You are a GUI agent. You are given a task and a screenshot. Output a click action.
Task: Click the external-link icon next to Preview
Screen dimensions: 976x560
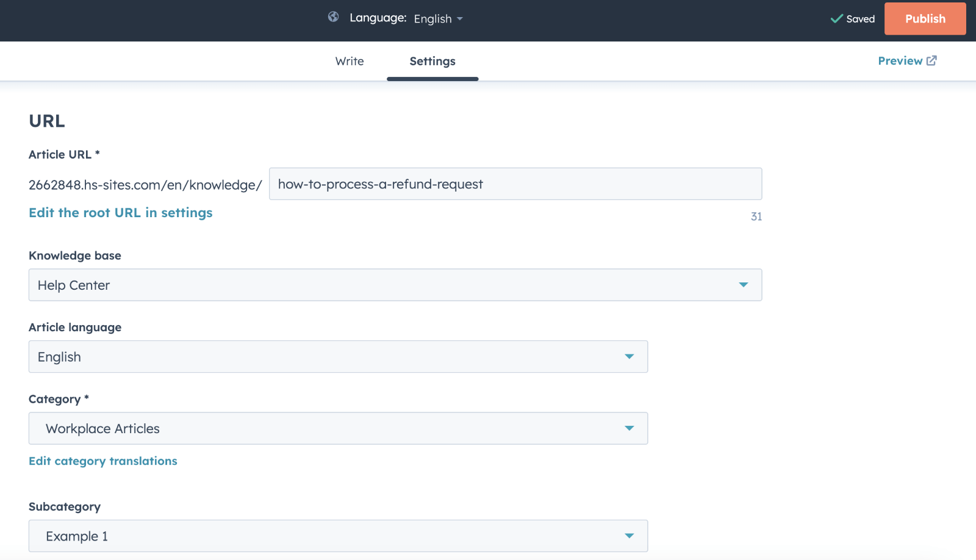[x=931, y=61]
